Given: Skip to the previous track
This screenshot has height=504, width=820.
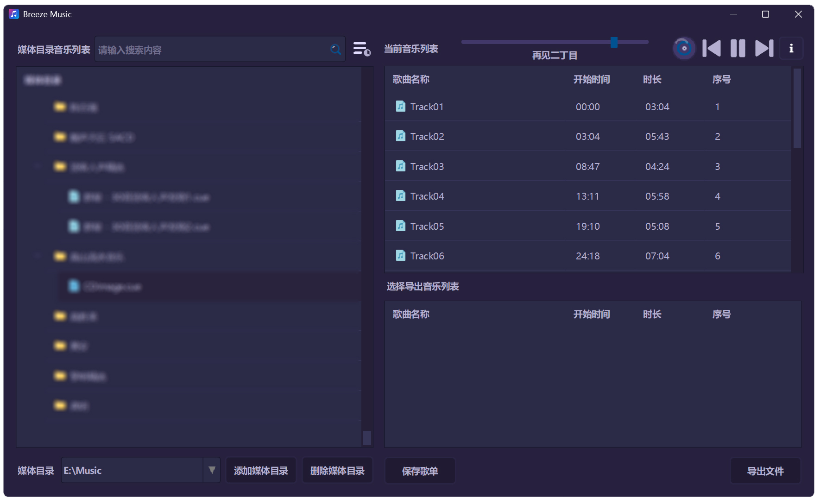Looking at the screenshot, I should click(712, 48).
